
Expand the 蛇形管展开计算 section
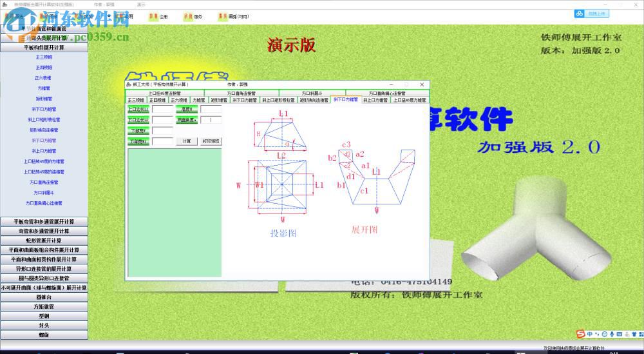pos(44,241)
